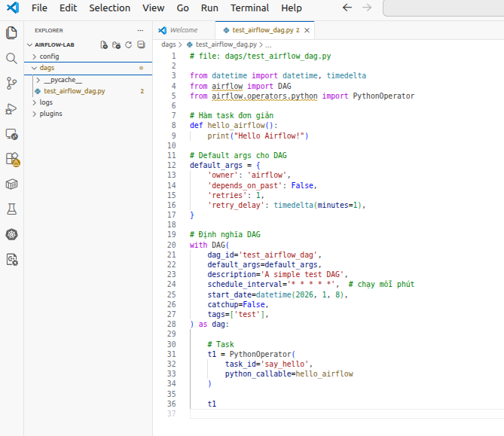The width and height of the screenshot is (504, 436).
Task: Open the Source Control view
Action: pos(11,83)
